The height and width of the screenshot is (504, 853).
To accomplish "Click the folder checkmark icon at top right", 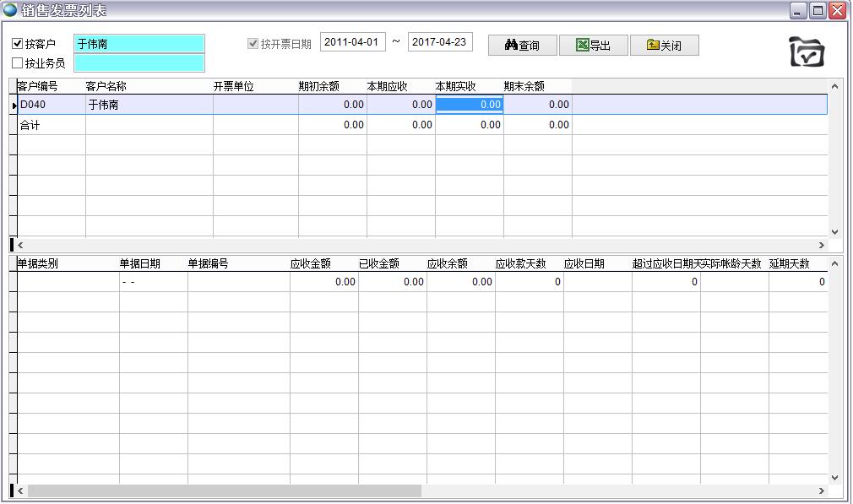I will pyautogui.click(x=806, y=51).
